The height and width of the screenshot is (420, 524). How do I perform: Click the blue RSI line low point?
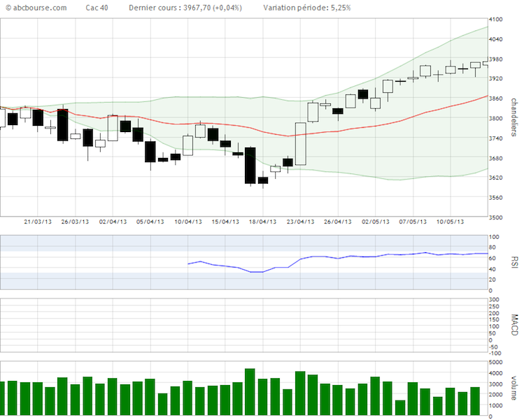(x=257, y=272)
